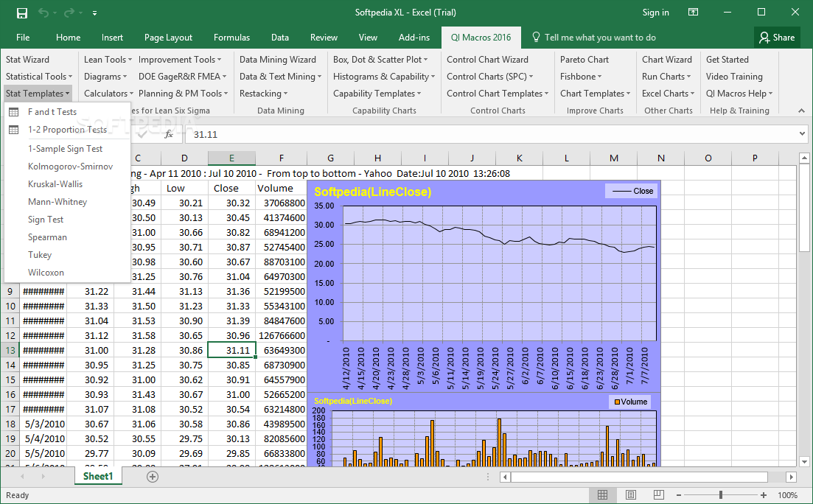Select the Sheet1 tab
The width and height of the screenshot is (813, 504).
pyautogui.click(x=98, y=476)
